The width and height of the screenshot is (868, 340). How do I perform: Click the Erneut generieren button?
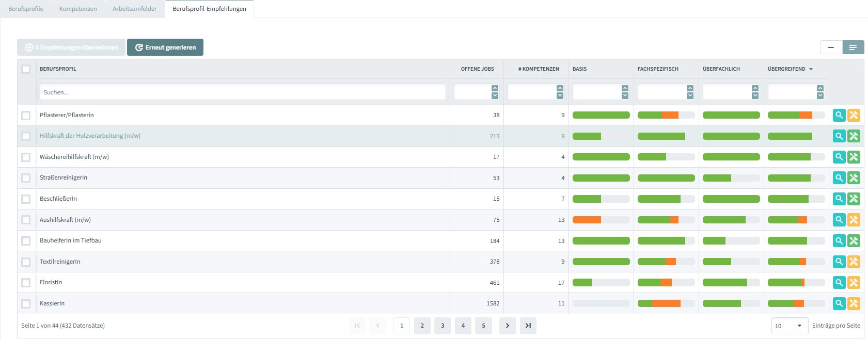coord(165,47)
